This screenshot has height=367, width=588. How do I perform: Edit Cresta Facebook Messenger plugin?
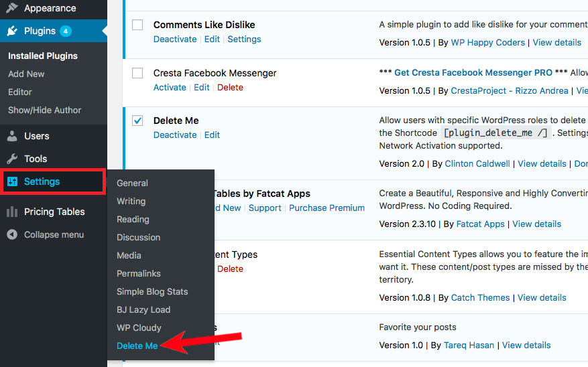tap(201, 87)
